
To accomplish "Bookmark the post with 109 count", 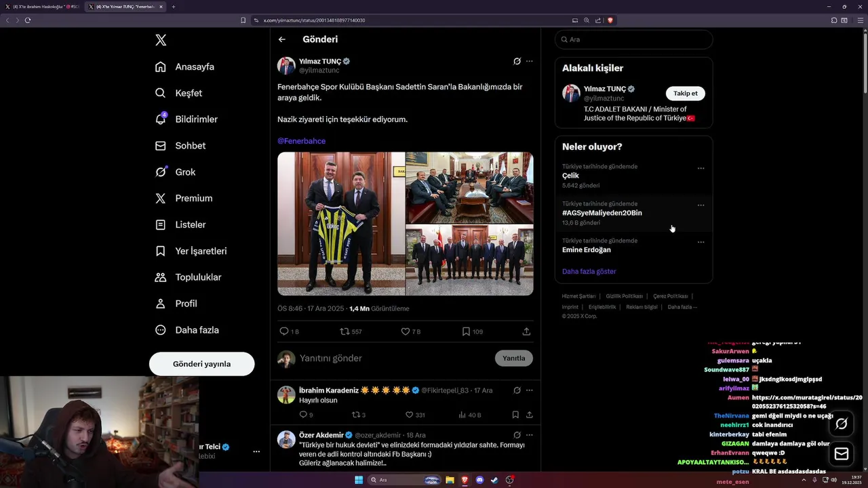I will pyautogui.click(x=472, y=331).
